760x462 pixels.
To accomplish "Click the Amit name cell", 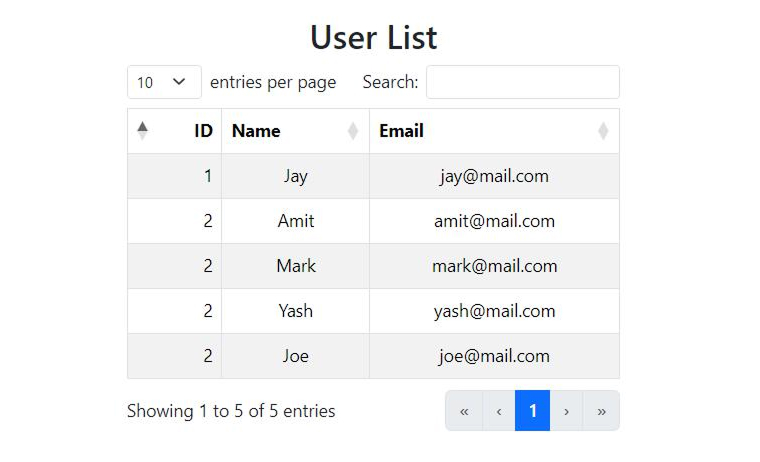I will point(296,221).
